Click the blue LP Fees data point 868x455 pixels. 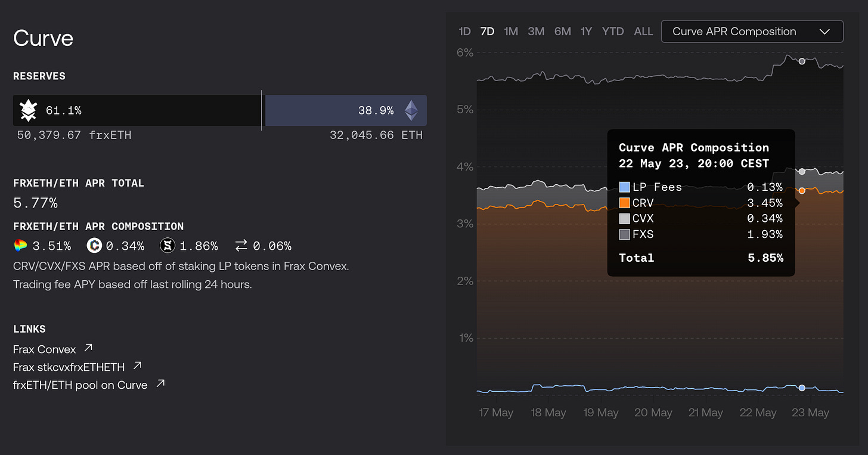[x=802, y=388]
